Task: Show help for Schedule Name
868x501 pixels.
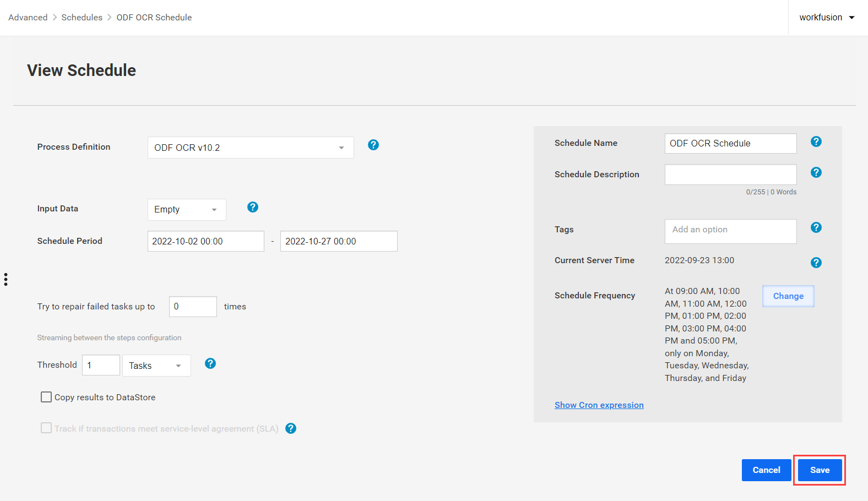Action: [816, 141]
